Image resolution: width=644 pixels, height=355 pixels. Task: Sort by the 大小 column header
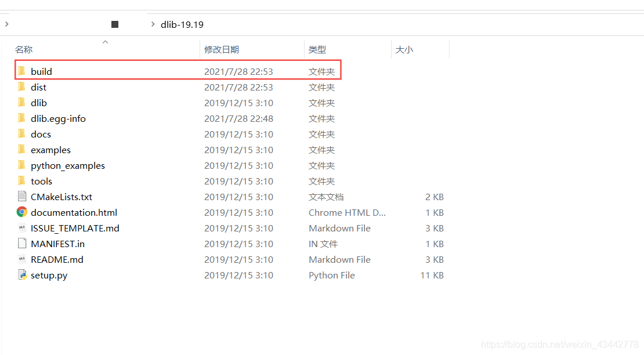[404, 49]
